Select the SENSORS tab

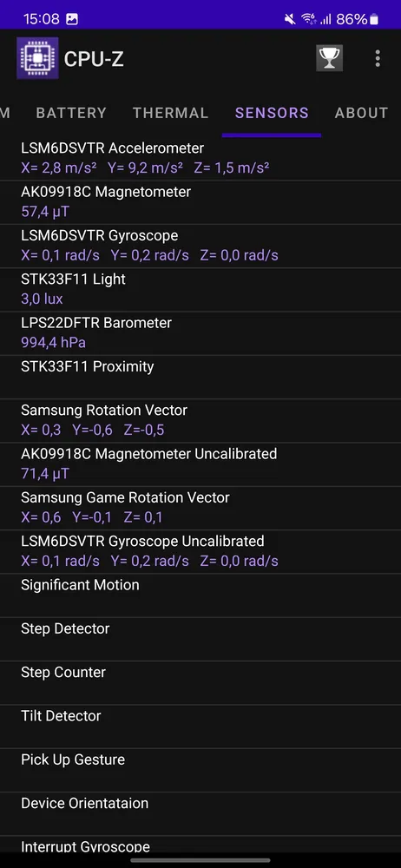[272, 113]
